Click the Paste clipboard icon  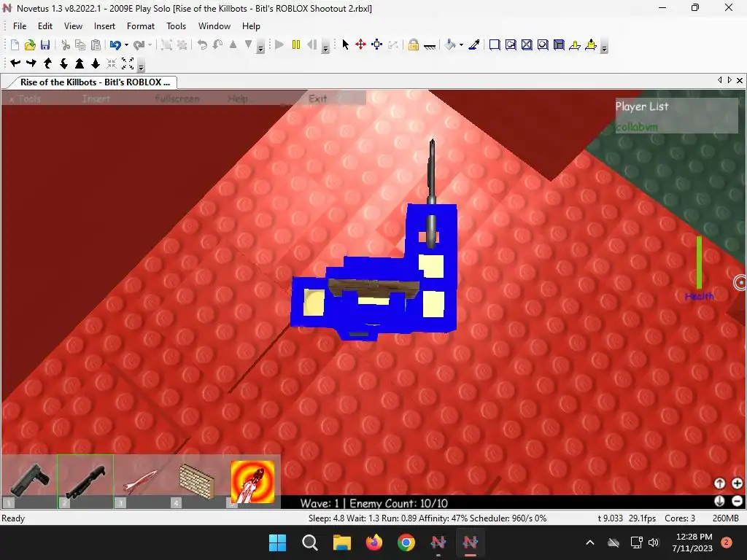click(96, 44)
